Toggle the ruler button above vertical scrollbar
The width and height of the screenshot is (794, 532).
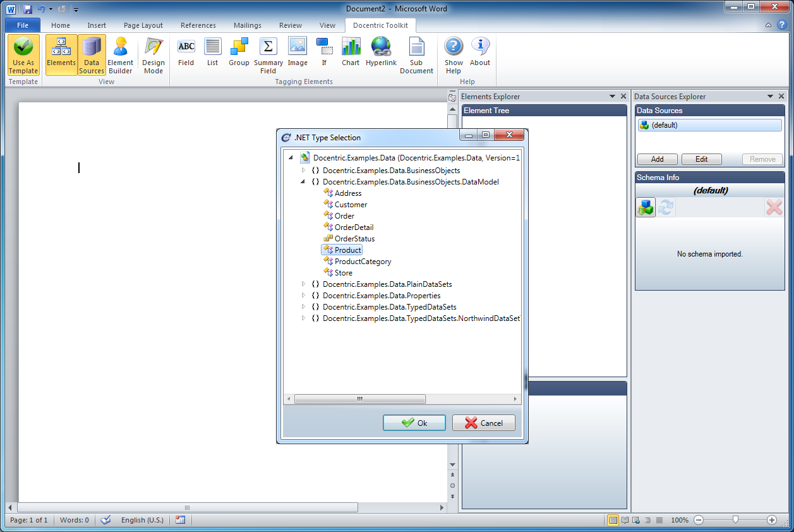pyautogui.click(x=452, y=97)
